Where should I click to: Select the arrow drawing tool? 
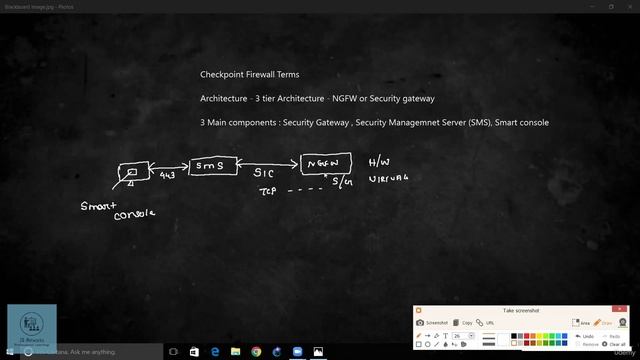point(428,336)
